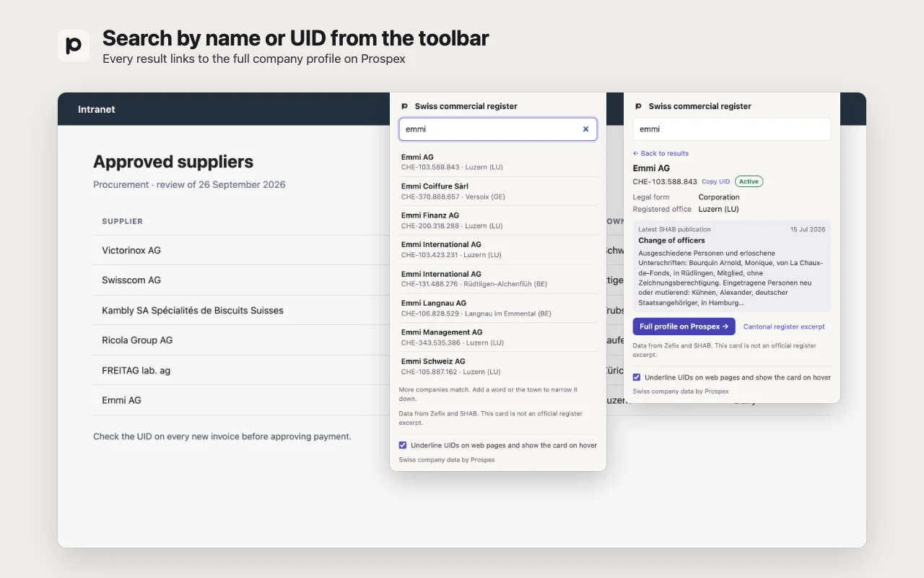This screenshot has width=924, height=578.
Task: Select the Emmi International AG result in Rüdtligen-Alchenflüh
Action: point(498,279)
